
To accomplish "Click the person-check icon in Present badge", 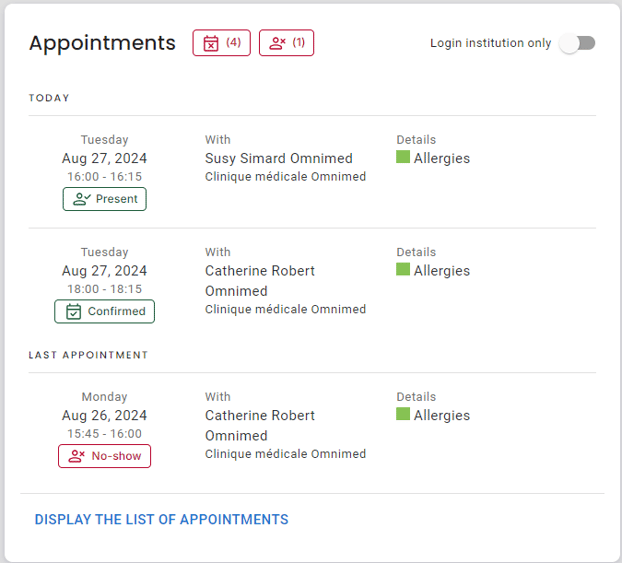I will coord(82,199).
